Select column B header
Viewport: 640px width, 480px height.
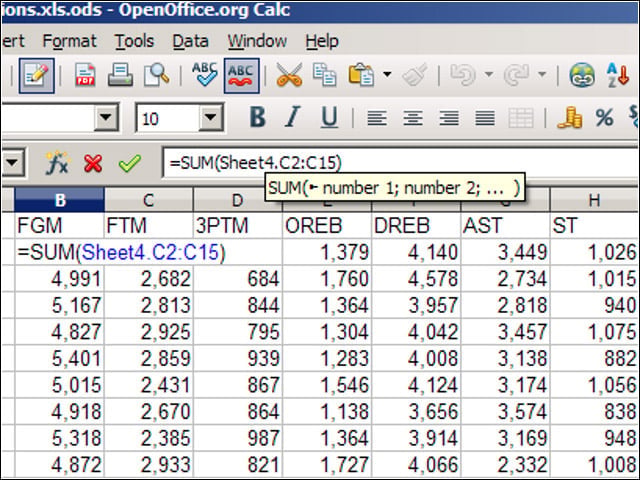coord(60,200)
